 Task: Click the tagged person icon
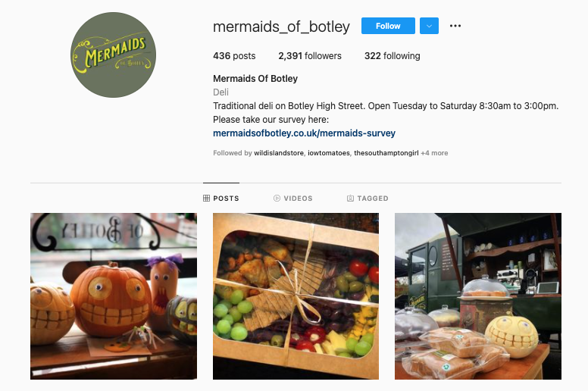click(x=350, y=199)
